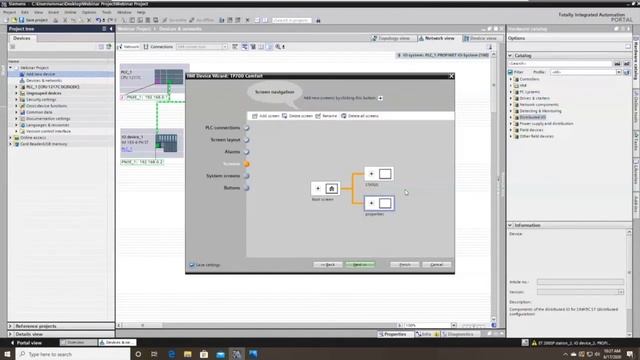Click the Go offline toolbar button
The width and height of the screenshot is (640, 360).
click(202, 20)
